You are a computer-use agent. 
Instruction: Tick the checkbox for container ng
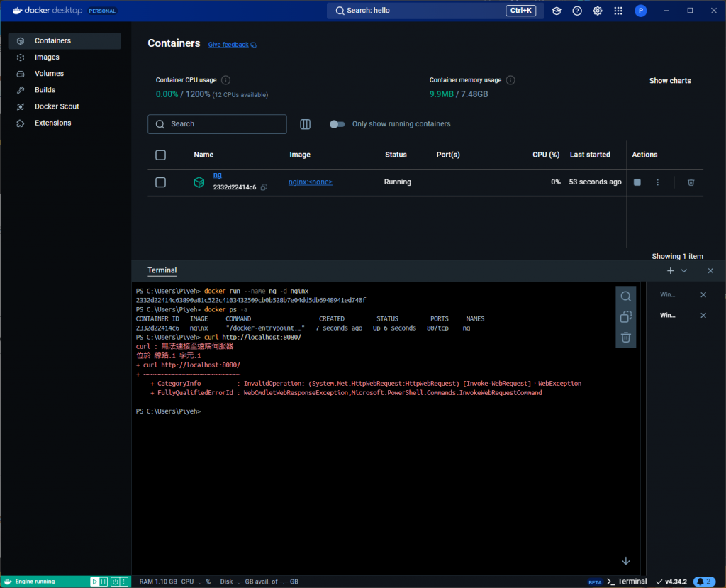tap(161, 182)
